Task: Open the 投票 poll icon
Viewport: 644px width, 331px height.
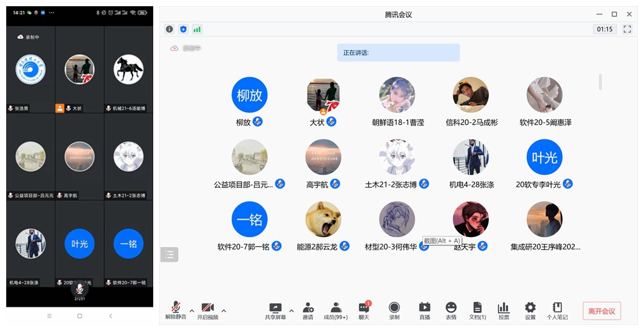Action: 503,310
